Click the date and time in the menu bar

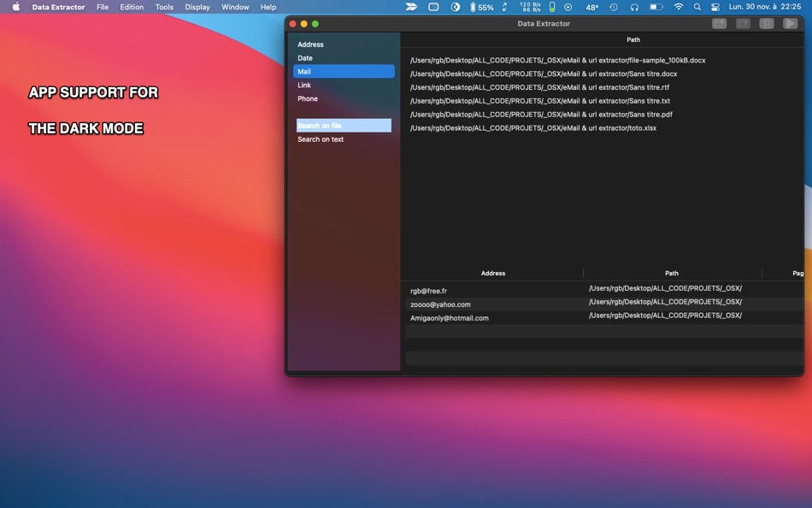point(764,7)
